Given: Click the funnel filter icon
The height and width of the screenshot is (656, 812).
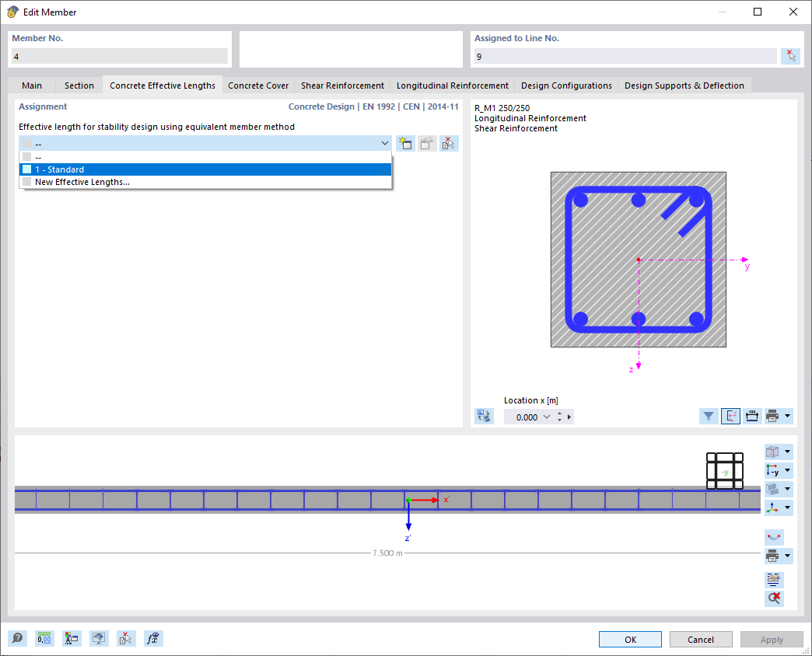Looking at the screenshot, I should [708, 416].
